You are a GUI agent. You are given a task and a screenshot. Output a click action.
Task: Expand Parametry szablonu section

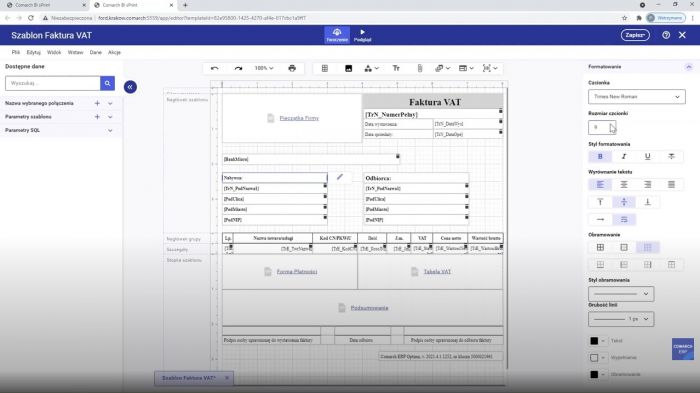(110, 117)
